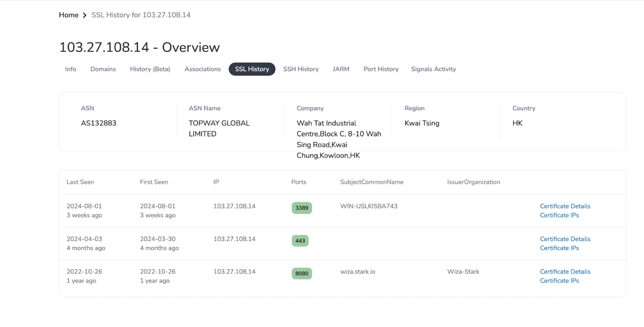Click the Ports column header
The height and width of the screenshot is (327, 644).
click(x=299, y=182)
